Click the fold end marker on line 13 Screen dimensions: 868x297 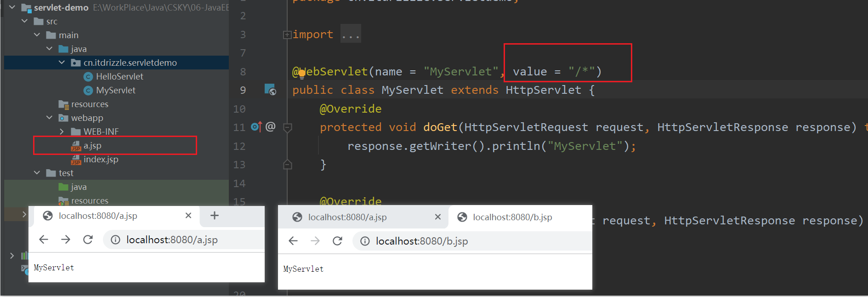click(x=288, y=164)
